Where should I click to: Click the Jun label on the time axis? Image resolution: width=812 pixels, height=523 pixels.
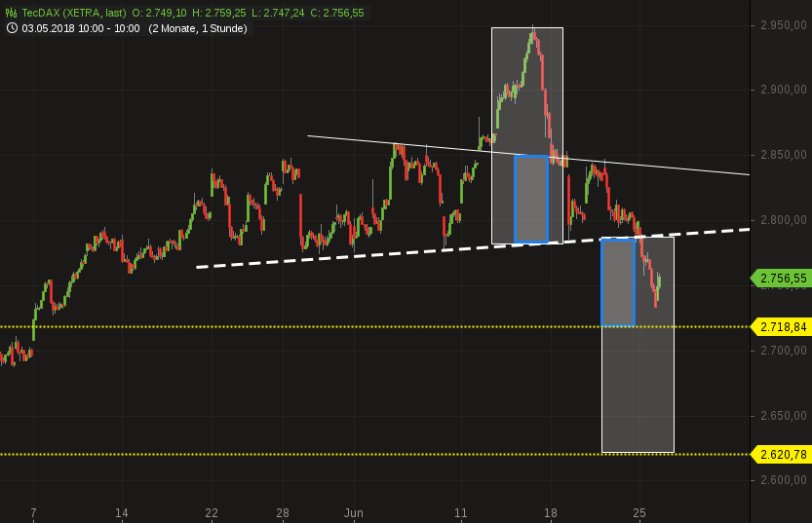point(354,513)
